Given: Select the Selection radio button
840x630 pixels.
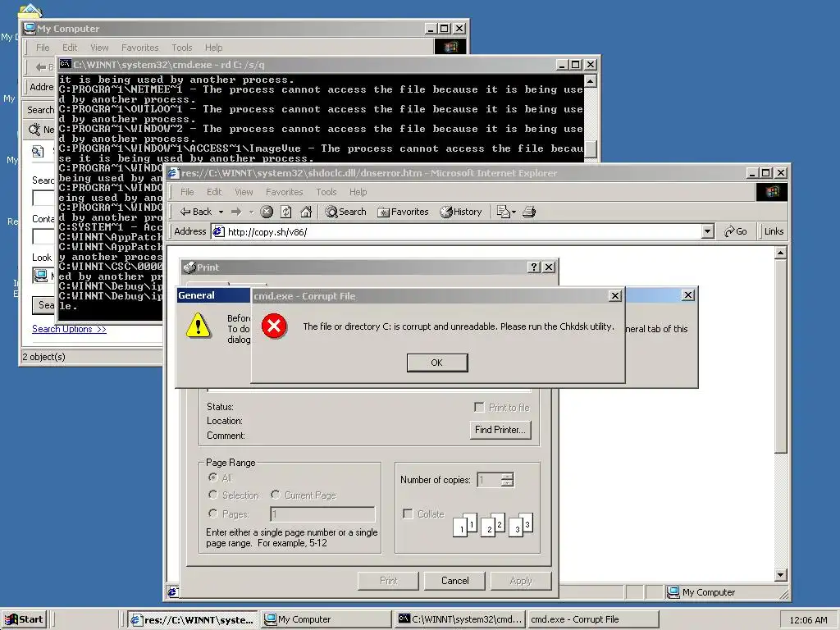Looking at the screenshot, I should [x=213, y=495].
